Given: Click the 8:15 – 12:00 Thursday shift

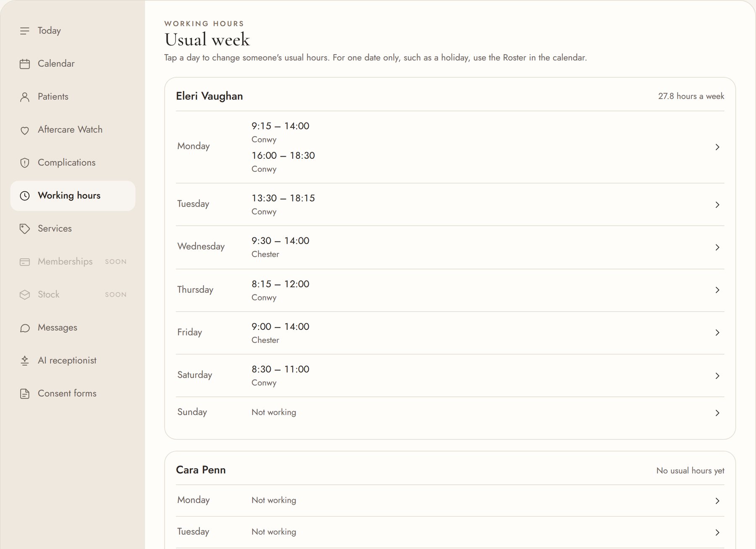Looking at the screenshot, I should [280, 284].
